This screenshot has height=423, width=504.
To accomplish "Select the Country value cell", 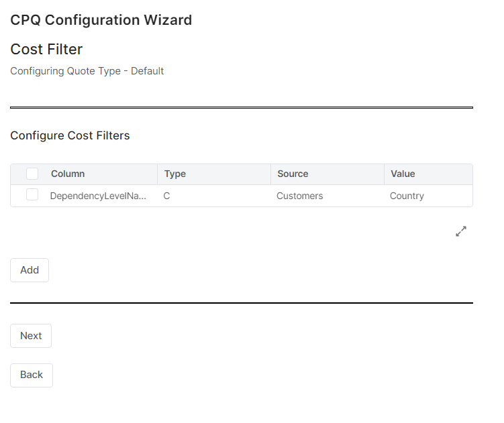I will [x=407, y=196].
